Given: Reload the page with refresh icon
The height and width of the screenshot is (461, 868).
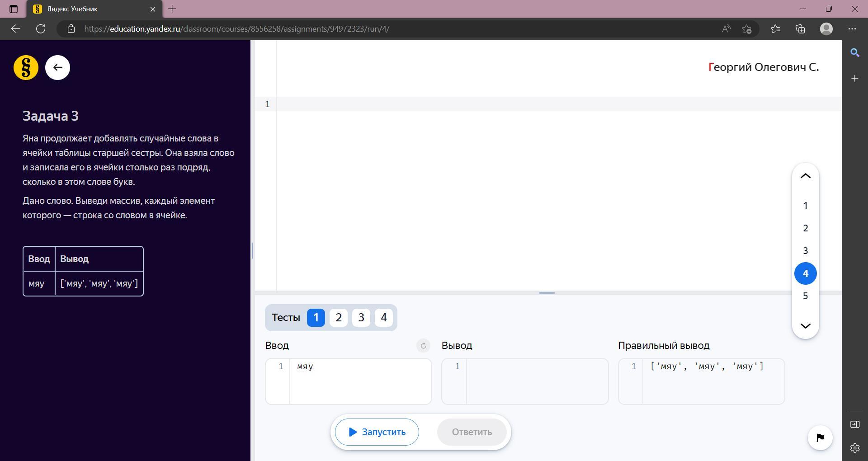Looking at the screenshot, I should 41,29.
